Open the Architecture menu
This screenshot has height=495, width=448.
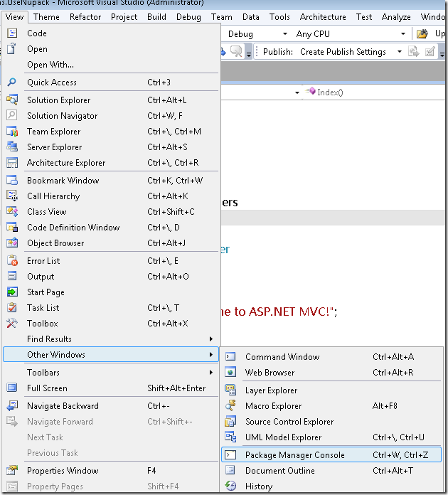click(323, 17)
